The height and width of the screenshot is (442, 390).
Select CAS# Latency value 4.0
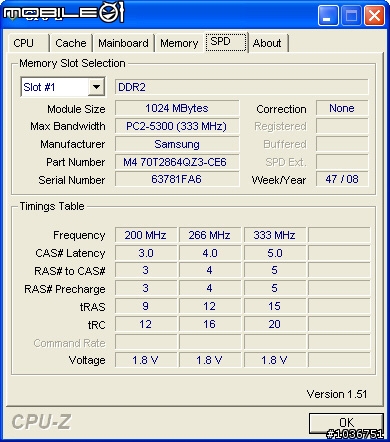click(x=210, y=253)
